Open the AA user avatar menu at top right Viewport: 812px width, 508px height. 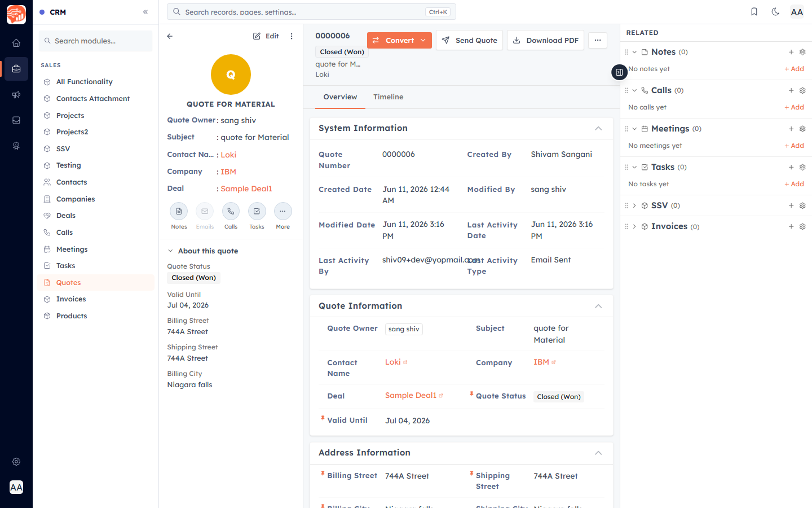click(797, 12)
